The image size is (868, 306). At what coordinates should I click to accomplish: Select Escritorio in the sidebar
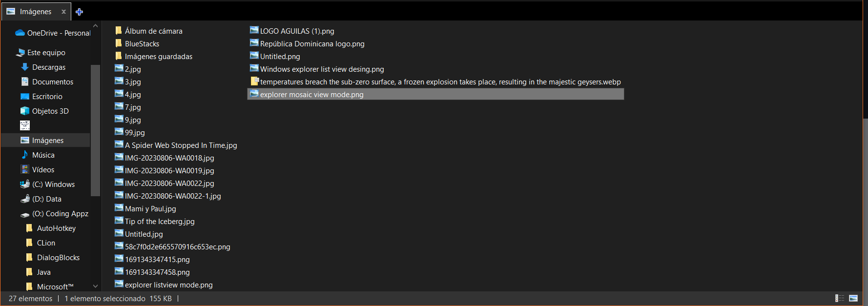47,96
